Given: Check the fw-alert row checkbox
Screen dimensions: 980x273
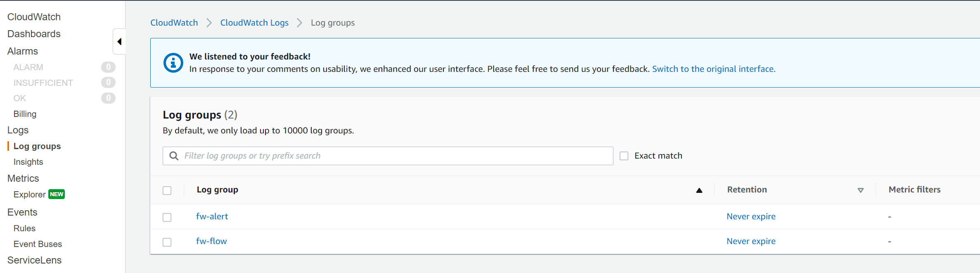Looking at the screenshot, I should tap(167, 217).
